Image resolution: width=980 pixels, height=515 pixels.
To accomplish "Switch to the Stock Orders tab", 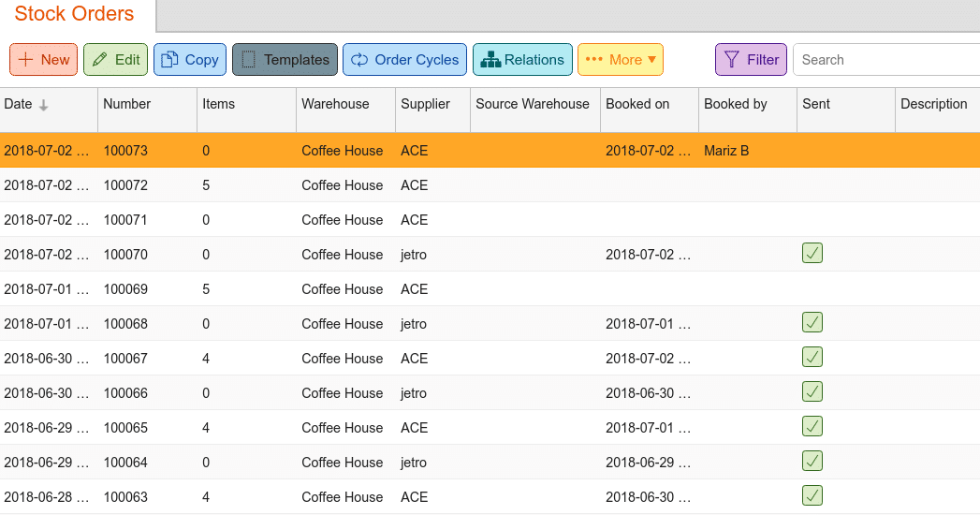I will coord(75,15).
